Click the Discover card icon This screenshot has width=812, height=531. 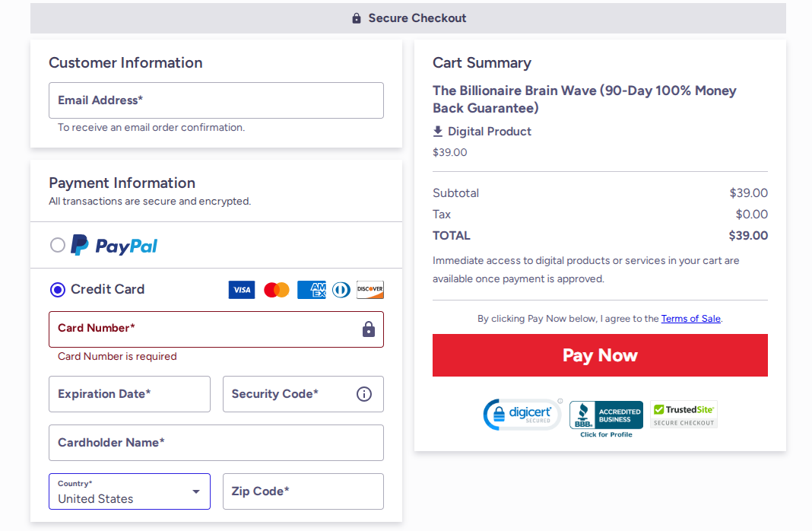pos(370,290)
